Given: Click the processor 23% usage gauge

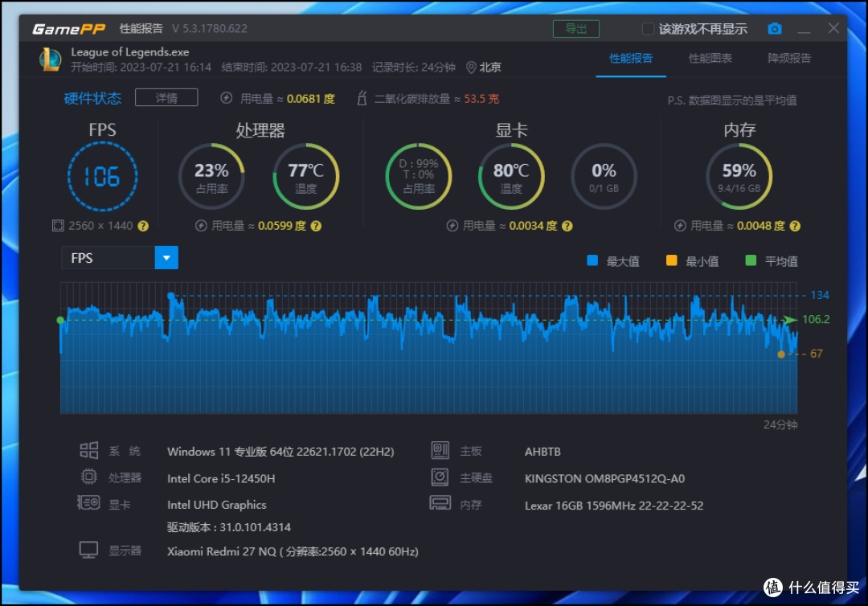Looking at the screenshot, I should click(x=211, y=177).
